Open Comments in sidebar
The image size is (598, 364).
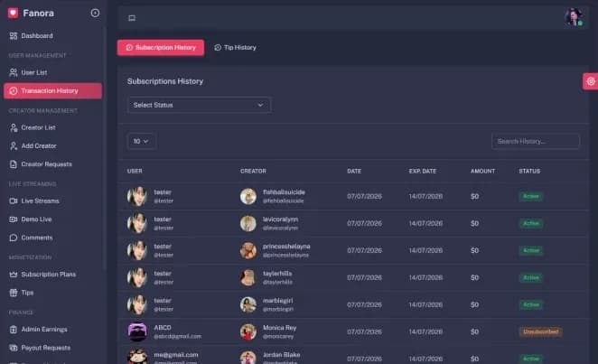(x=52, y=238)
